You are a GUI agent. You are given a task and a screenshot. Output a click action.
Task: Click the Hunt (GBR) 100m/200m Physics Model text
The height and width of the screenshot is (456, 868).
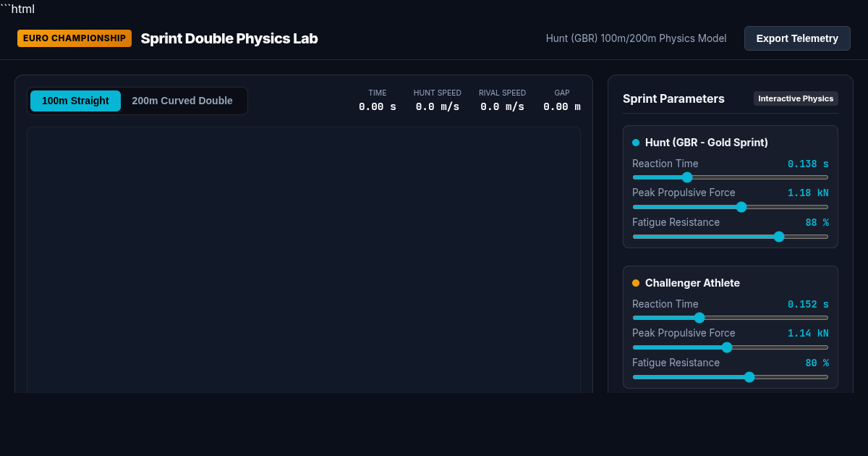pyautogui.click(x=636, y=38)
